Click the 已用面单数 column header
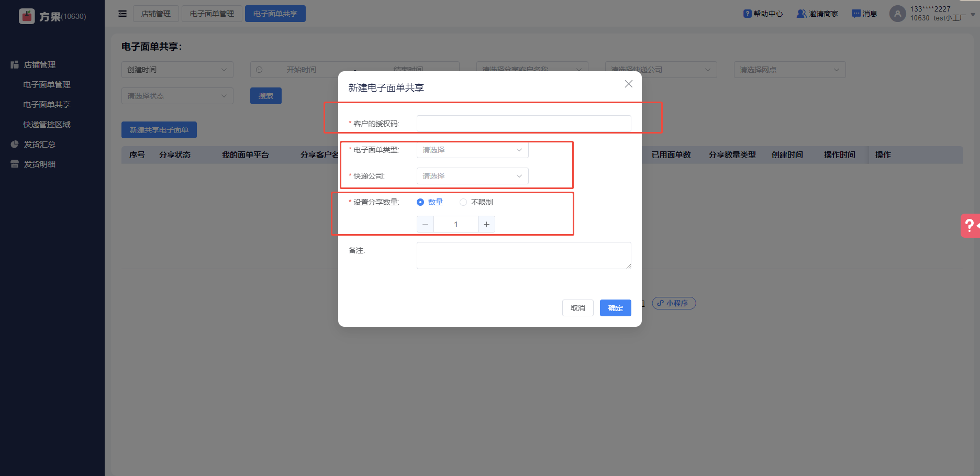980x476 pixels. click(671, 155)
